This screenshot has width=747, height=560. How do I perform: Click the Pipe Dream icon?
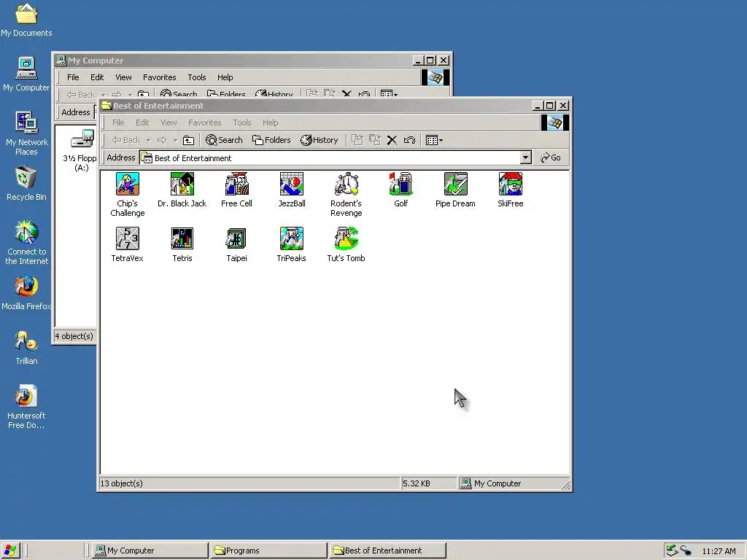455,184
